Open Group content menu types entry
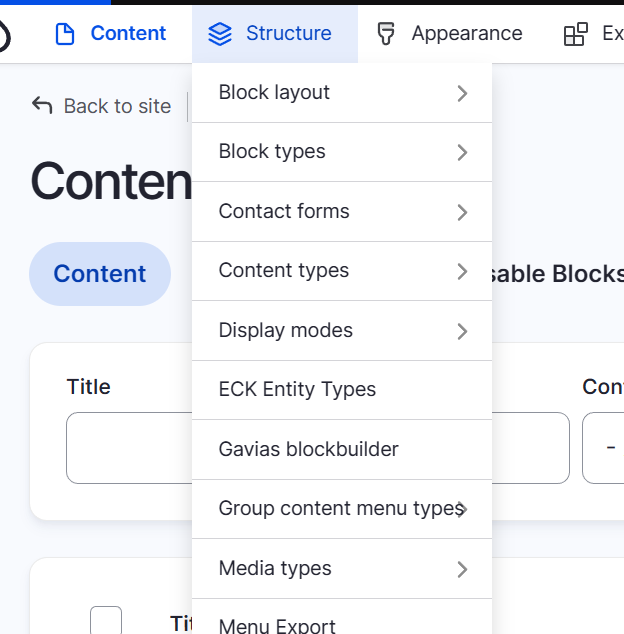 coord(338,509)
